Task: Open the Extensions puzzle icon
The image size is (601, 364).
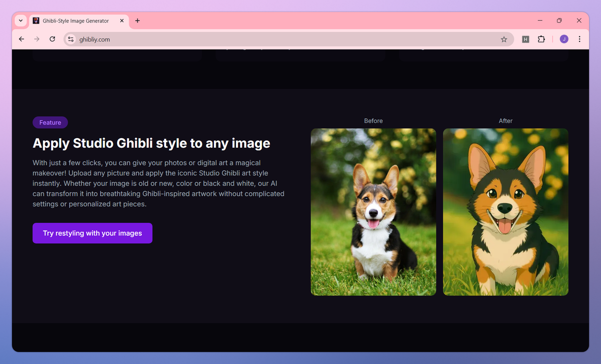Action: click(x=541, y=39)
